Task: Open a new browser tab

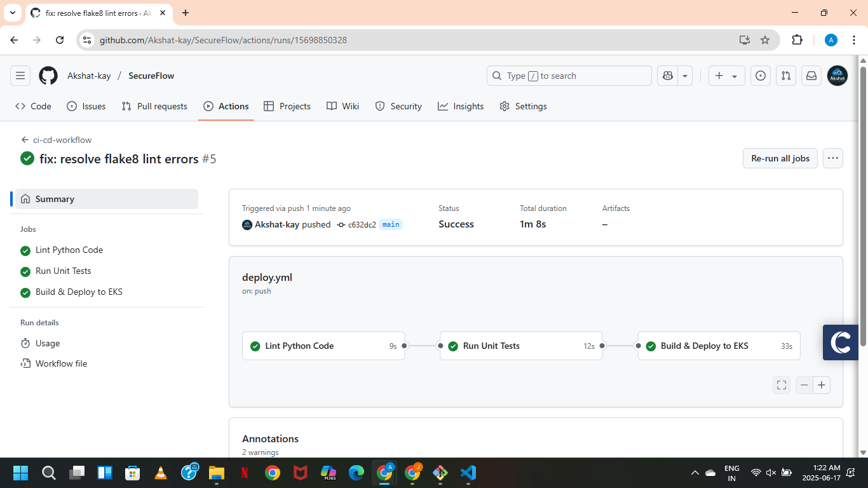Action: click(186, 13)
